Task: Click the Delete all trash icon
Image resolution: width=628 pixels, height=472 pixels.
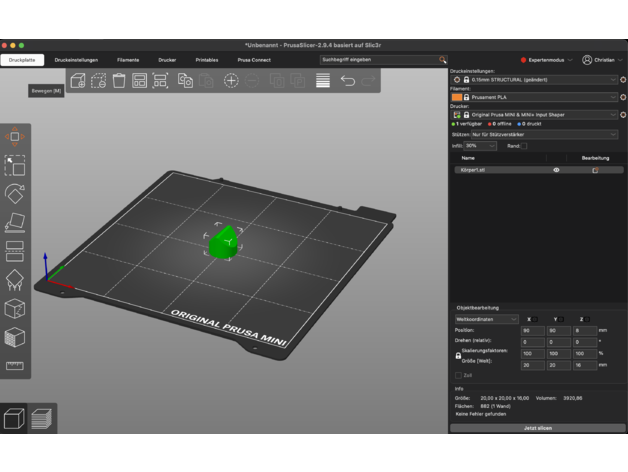Action: (119, 81)
